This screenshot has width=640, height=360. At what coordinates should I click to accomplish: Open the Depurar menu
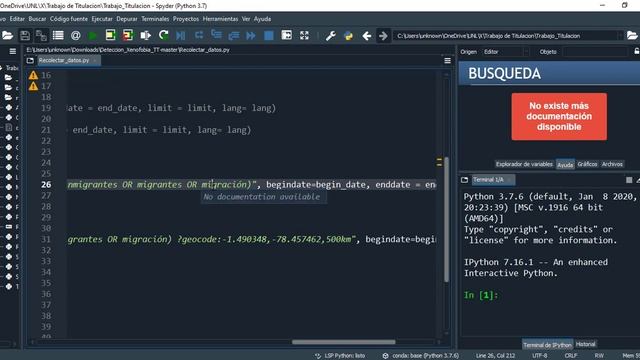point(127,19)
